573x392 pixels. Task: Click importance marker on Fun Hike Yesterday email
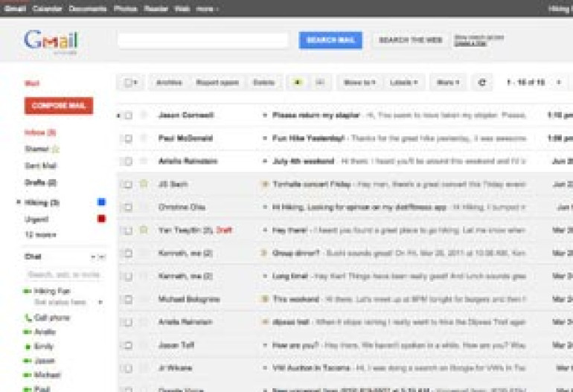pos(265,138)
